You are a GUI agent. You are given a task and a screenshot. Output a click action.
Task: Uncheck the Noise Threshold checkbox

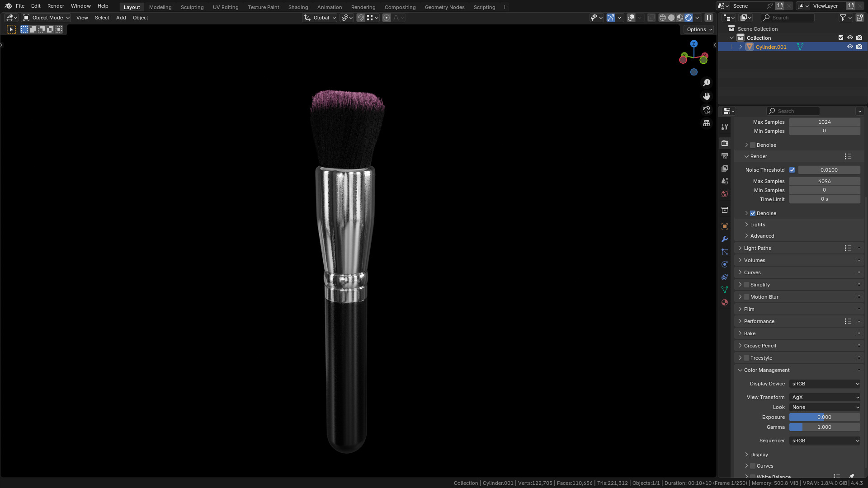tap(792, 170)
